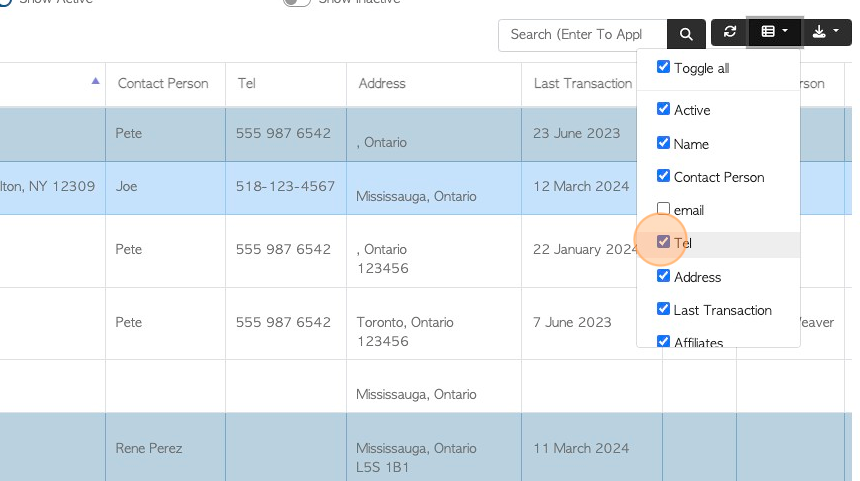This screenshot has height=481, width=860.
Task: Sort by Address column header
Action: click(x=381, y=83)
